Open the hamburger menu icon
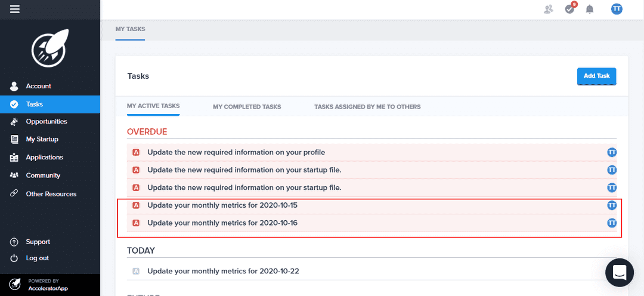The width and height of the screenshot is (644, 296). point(15,9)
